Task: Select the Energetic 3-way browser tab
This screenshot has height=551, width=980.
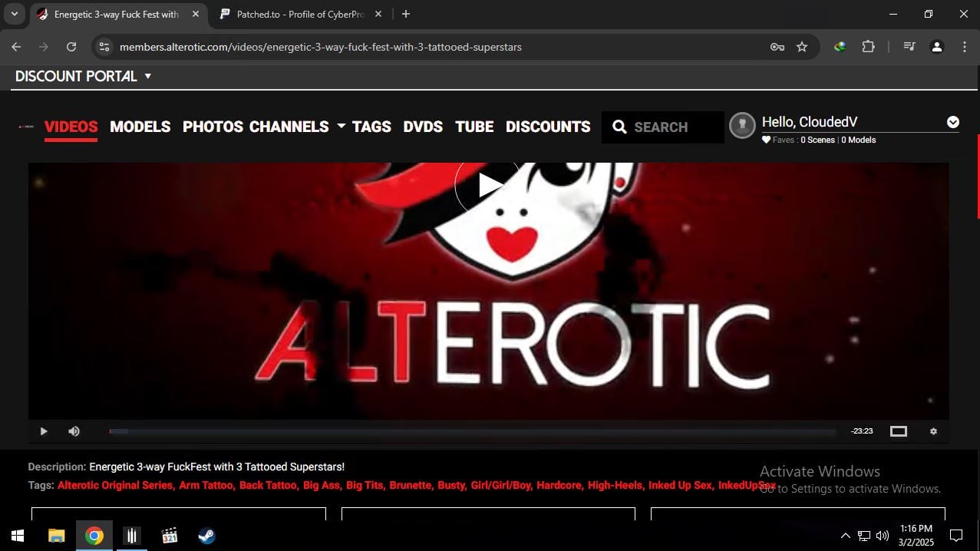Action: coord(118,14)
